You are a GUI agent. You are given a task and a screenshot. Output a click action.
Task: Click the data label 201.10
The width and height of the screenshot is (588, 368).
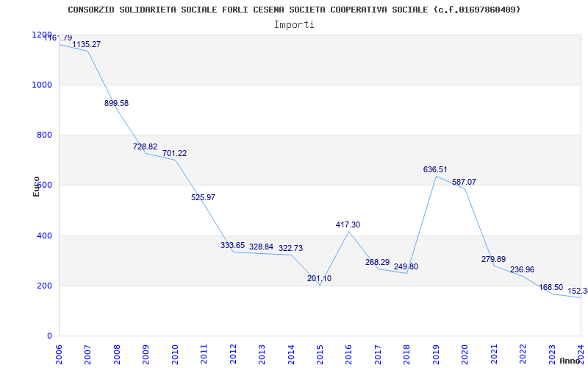click(x=320, y=279)
